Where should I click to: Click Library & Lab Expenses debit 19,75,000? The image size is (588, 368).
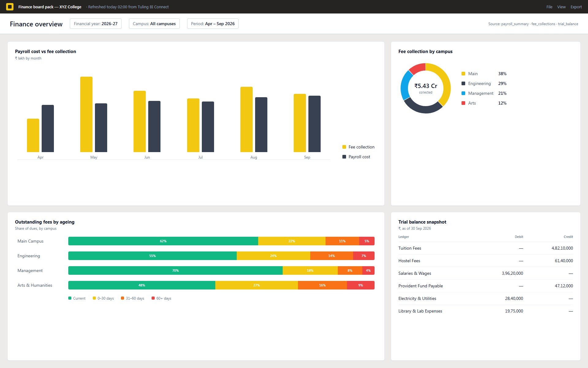click(x=514, y=311)
